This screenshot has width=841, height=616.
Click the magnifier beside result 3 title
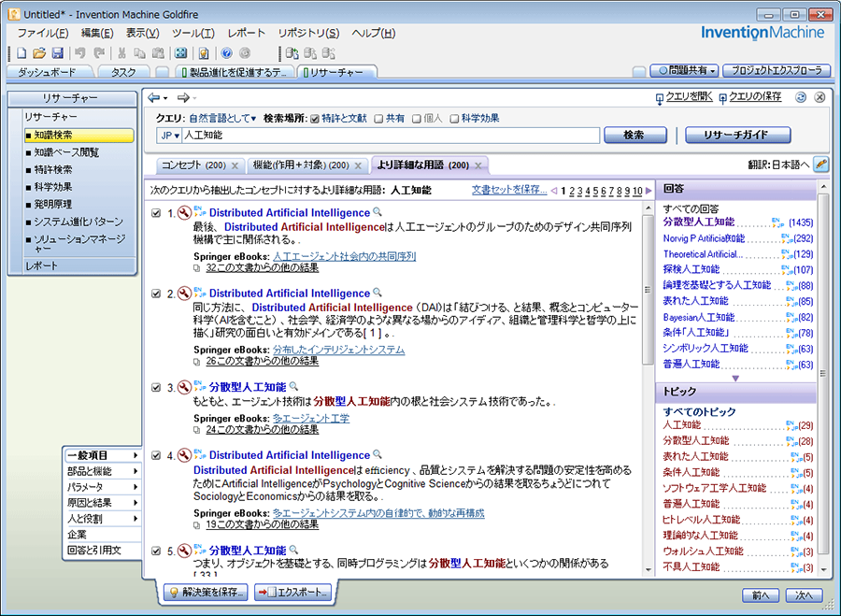[294, 386]
